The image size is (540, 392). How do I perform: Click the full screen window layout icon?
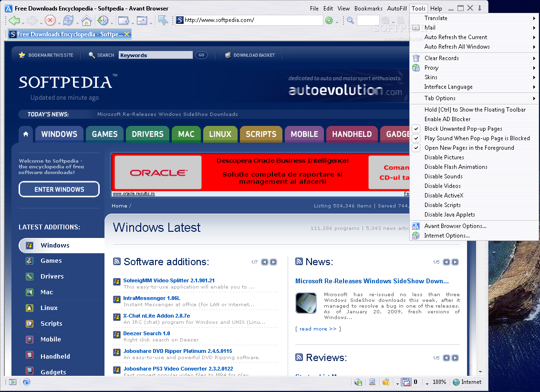coord(142,21)
